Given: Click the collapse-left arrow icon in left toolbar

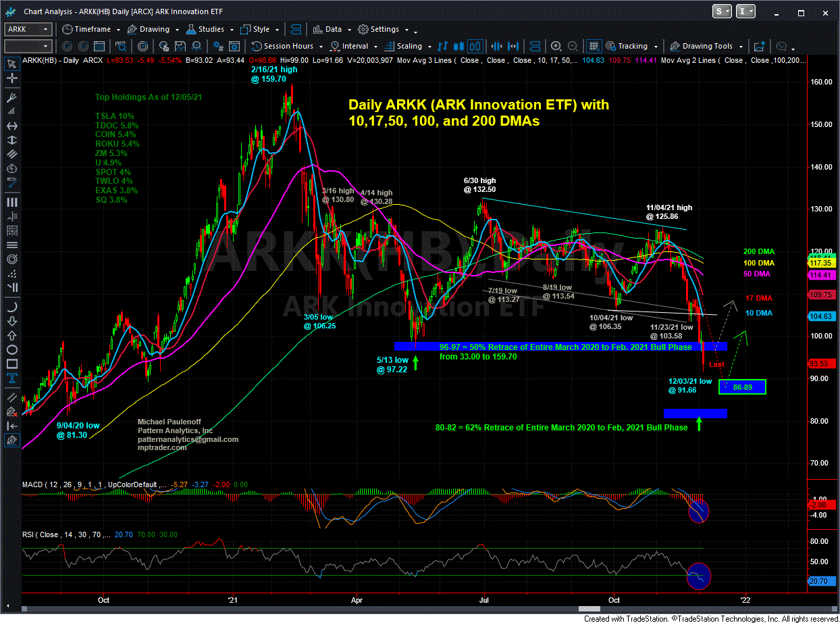Looking at the screenshot, I should pos(11,426).
